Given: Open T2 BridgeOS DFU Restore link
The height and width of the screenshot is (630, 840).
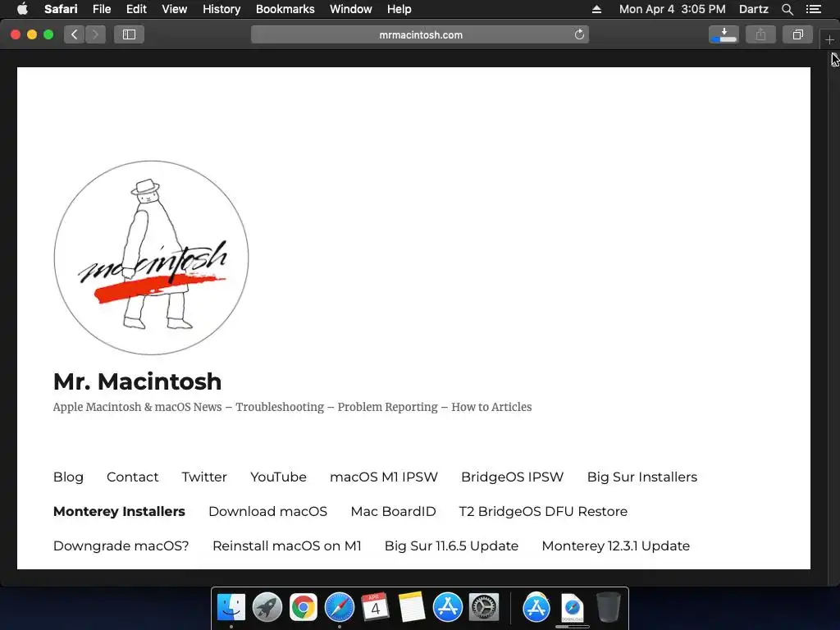Looking at the screenshot, I should (x=543, y=511).
